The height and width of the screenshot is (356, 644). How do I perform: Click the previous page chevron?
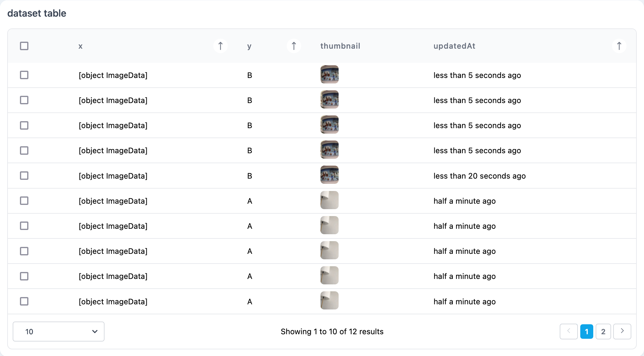pyautogui.click(x=568, y=332)
